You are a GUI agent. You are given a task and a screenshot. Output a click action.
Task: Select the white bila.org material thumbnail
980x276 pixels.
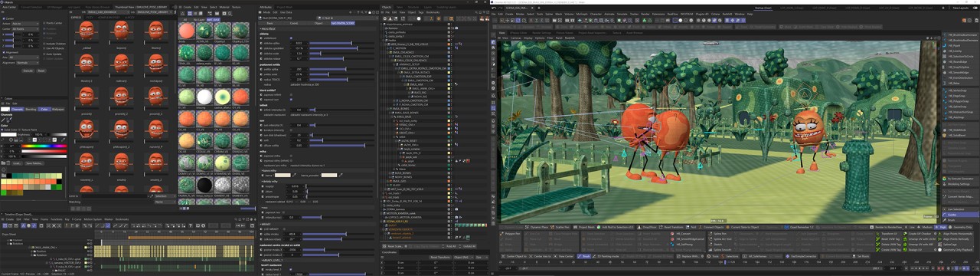coord(204,97)
